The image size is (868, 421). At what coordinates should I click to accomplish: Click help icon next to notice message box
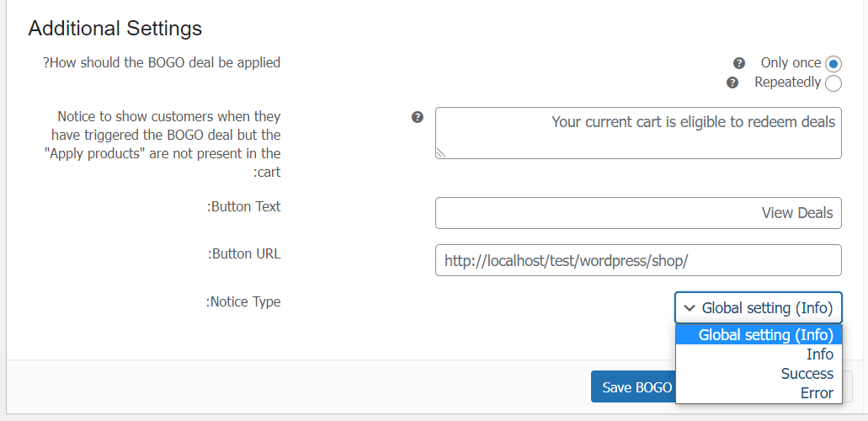click(418, 117)
